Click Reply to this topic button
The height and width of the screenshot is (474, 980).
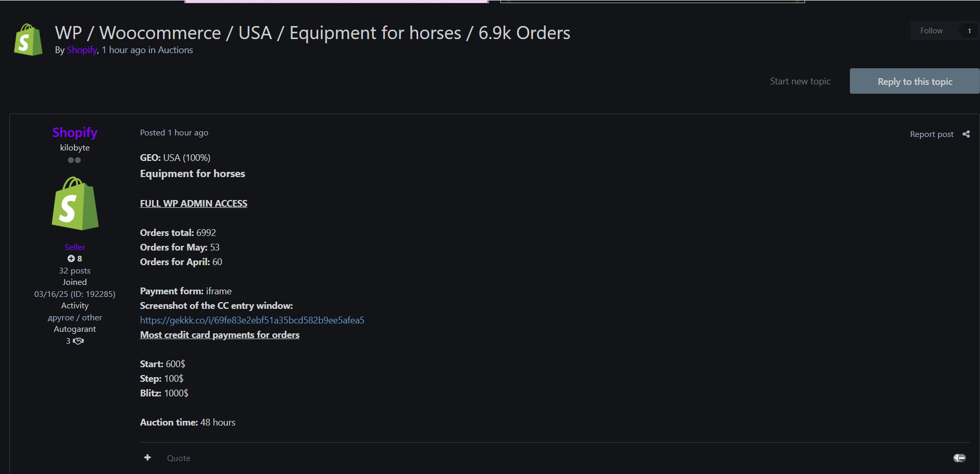(x=914, y=81)
